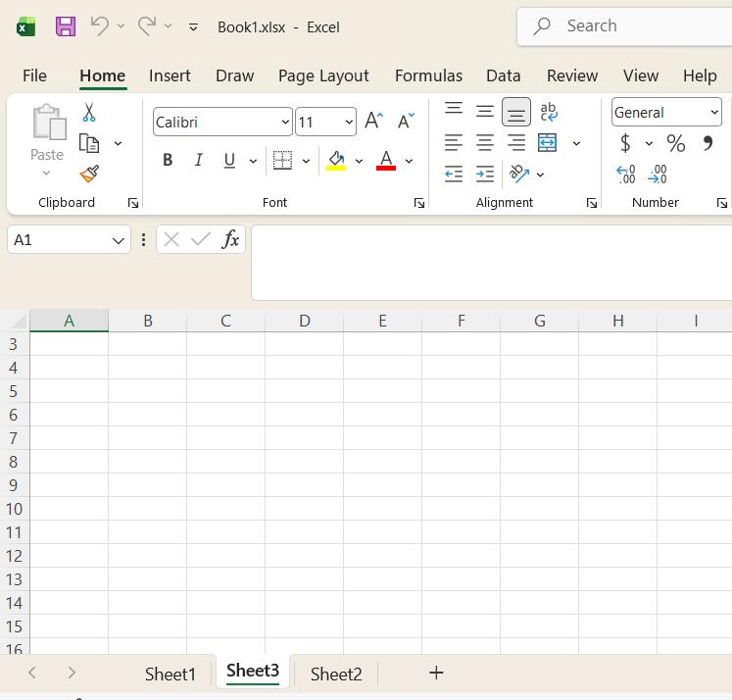732x700 pixels.
Task: Open Font settings dialog launcher
Action: [x=419, y=203]
